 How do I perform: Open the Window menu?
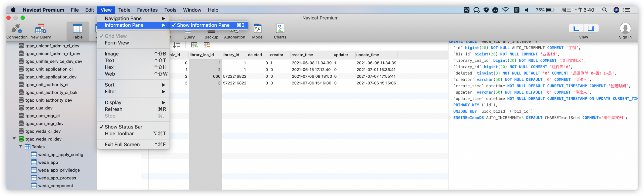pyautogui.click(x=192, y=10)
